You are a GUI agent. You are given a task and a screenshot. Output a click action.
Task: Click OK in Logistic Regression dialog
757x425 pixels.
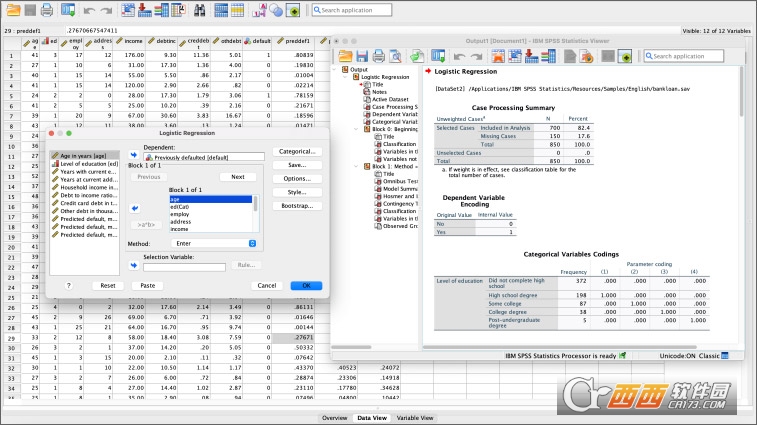[306, 285]
